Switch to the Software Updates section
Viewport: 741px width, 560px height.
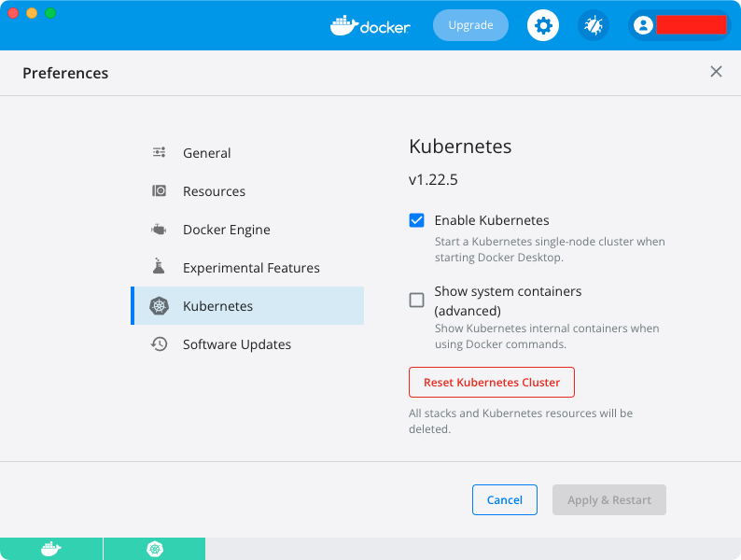(x=237, y=344)
